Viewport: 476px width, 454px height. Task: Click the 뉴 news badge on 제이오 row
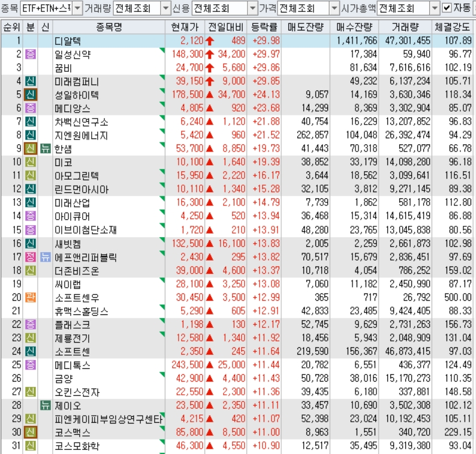pos(45,405)
